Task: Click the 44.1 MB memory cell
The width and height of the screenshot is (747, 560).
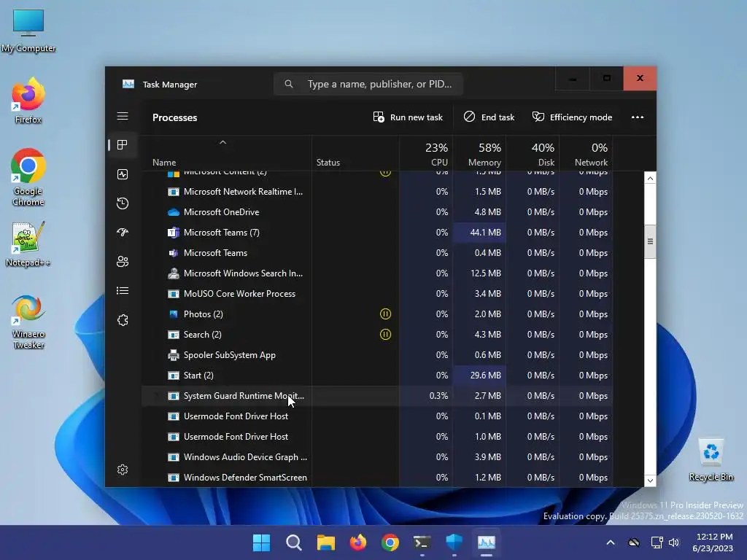Action: [x=479, y=233]
